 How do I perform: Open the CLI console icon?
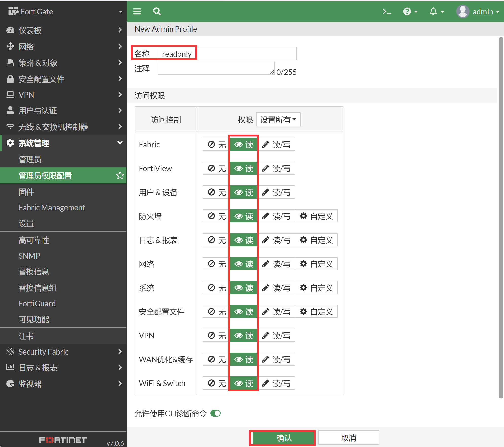coord(387,12)
